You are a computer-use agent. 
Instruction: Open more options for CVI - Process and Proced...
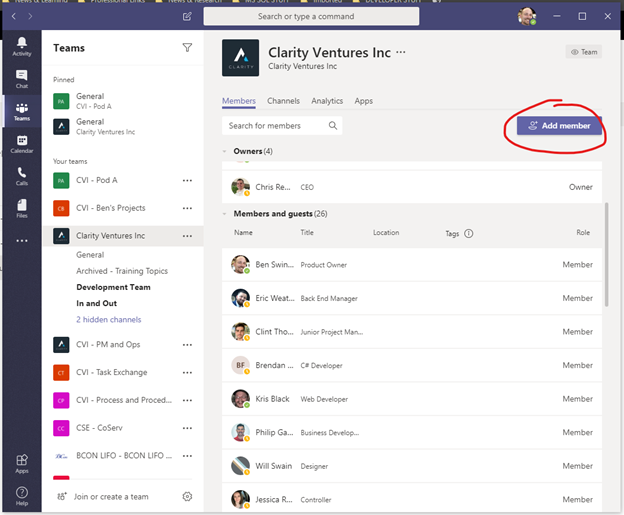(187, 400)
